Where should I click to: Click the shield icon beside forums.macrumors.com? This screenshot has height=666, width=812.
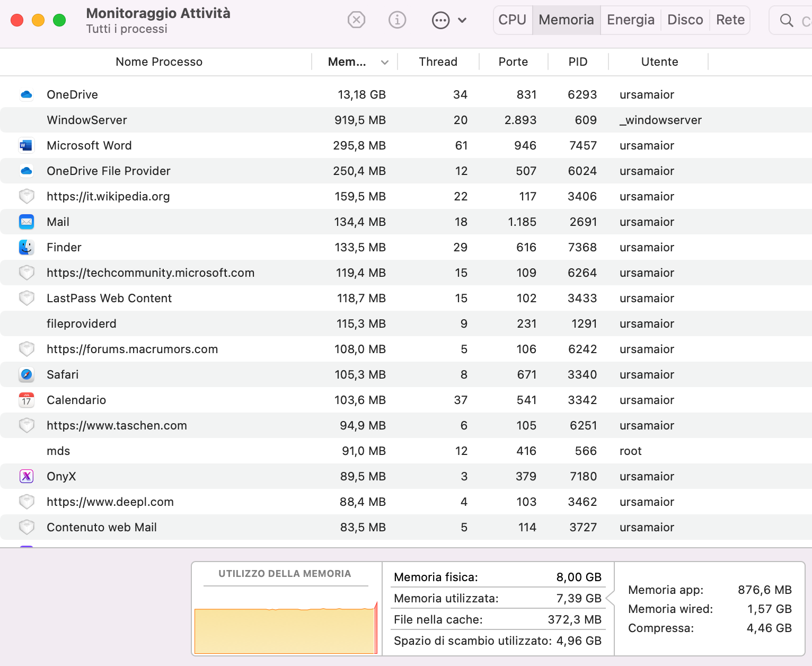tap(27, 349)
